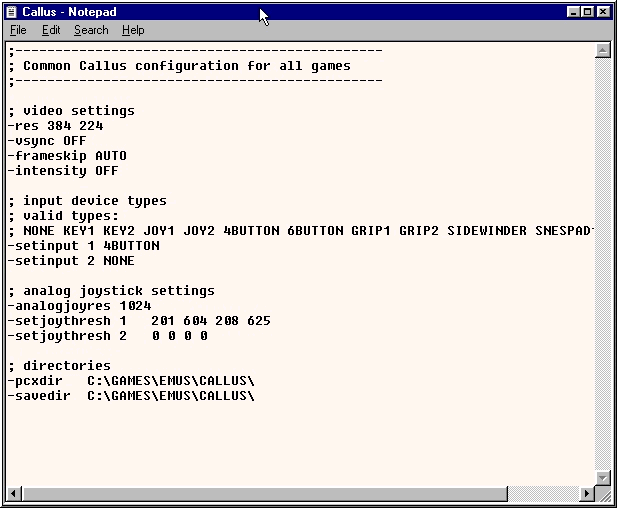Viewport: 617px width, 508px height.
Task: Click the '; analog joystick settings' line
Action: (x=111, y=291)
